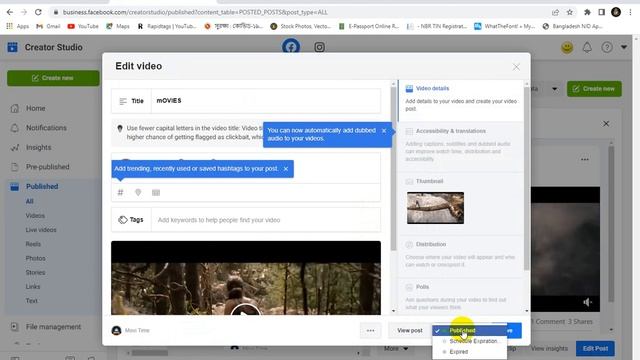Open the Apps bookmark shortcut
The height and width of the screenshot is (360, 640).
[x=18, y=26]
